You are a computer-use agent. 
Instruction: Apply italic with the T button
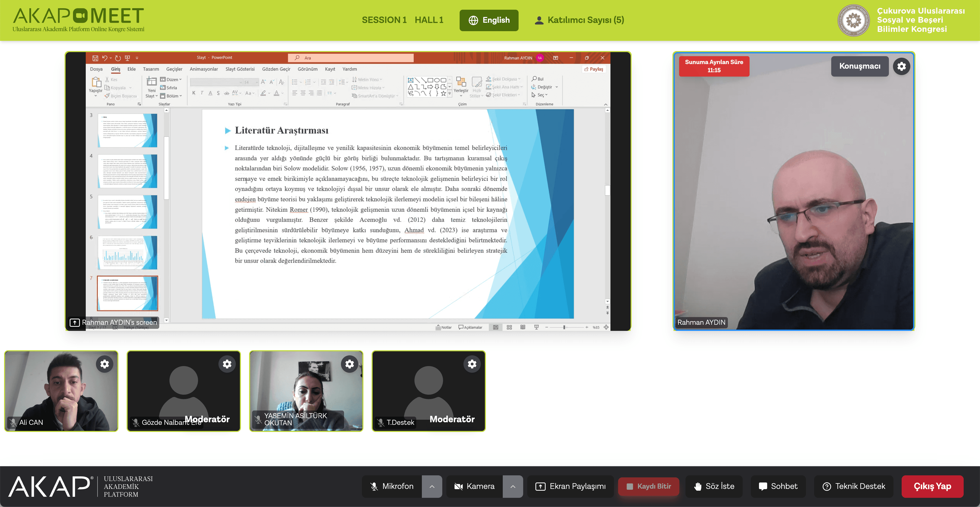pos(202,93)
